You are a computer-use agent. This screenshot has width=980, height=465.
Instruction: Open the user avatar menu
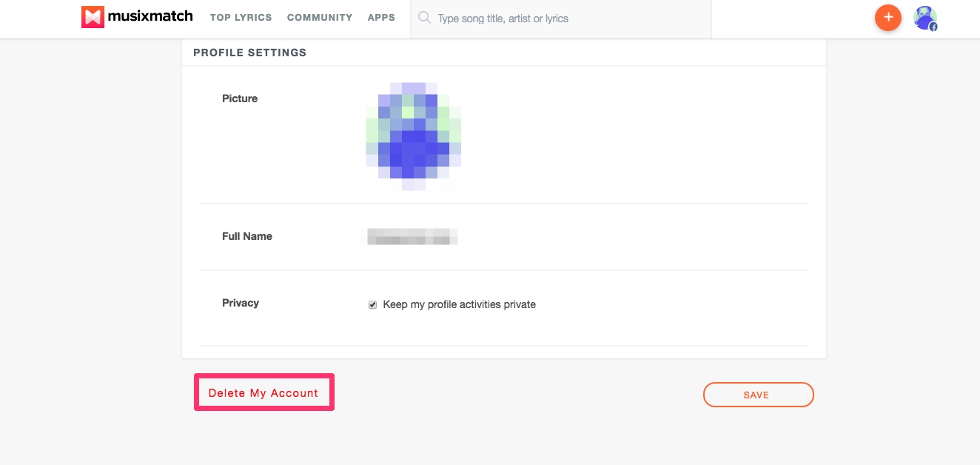924,17
